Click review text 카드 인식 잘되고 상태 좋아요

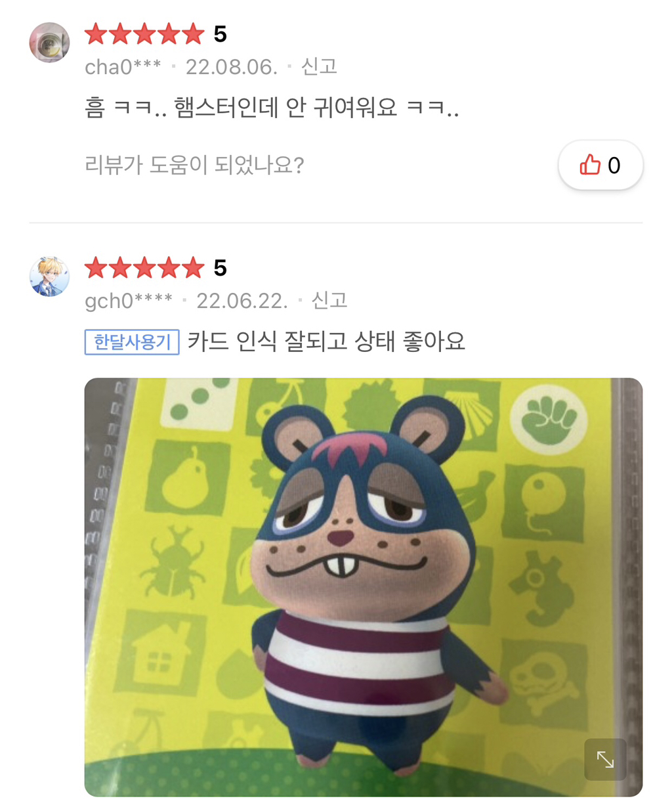pos(326,341)
